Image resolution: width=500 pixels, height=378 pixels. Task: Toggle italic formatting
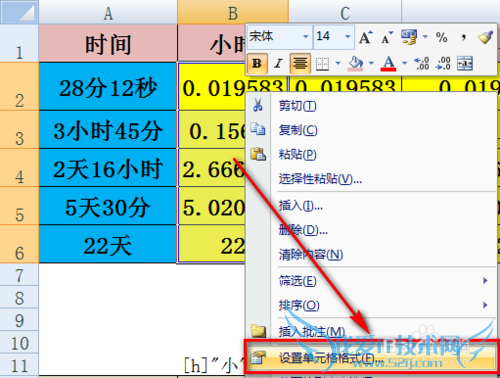pyautogui.click(x=278, y=63)
